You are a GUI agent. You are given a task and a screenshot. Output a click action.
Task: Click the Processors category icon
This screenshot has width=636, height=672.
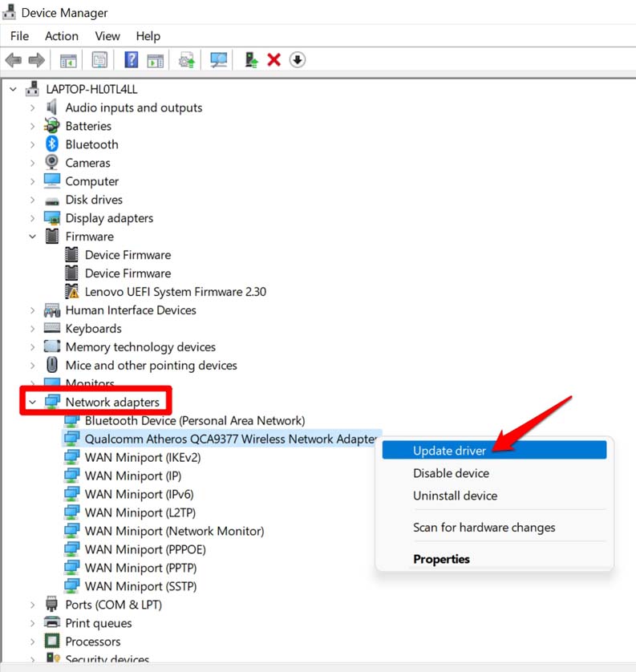(x=52, y=642)
